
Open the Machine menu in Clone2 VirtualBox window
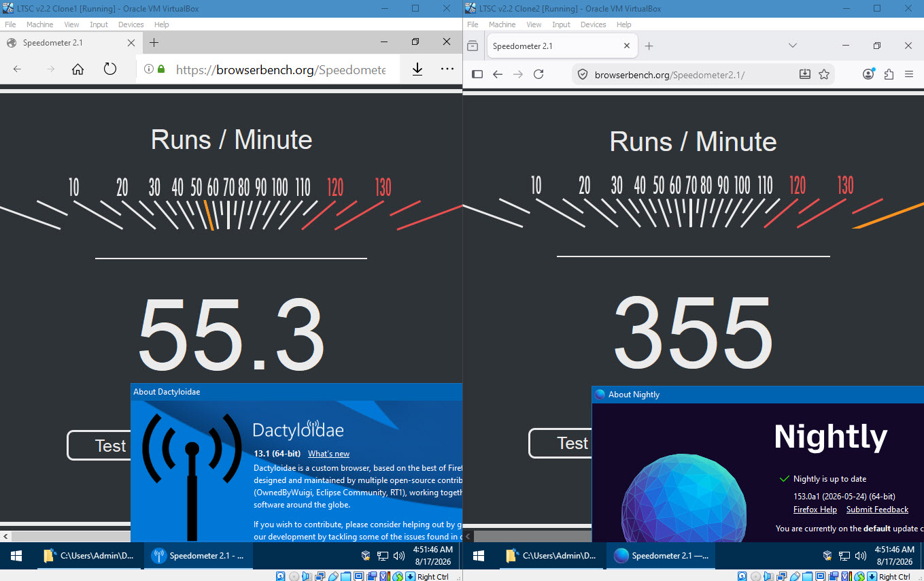point(502,24)
